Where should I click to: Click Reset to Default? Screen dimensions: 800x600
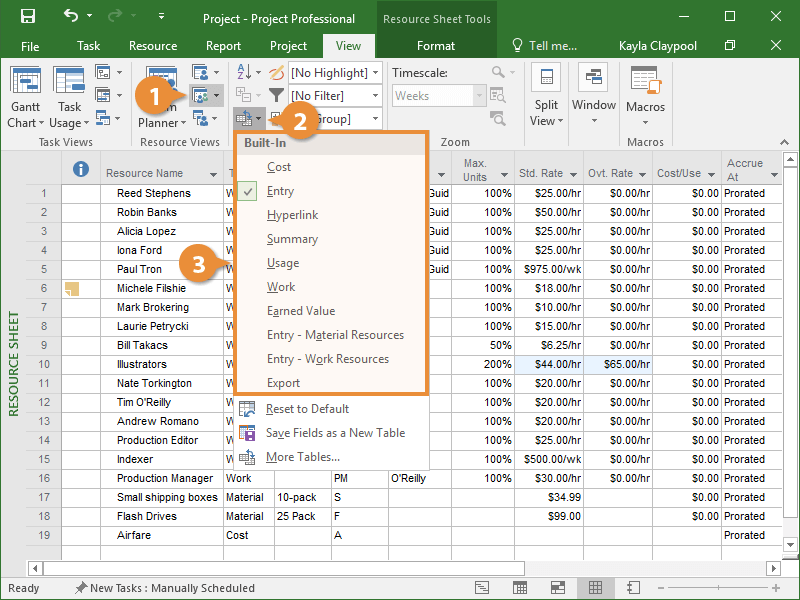pyautogui.click(x=307, y=408)
